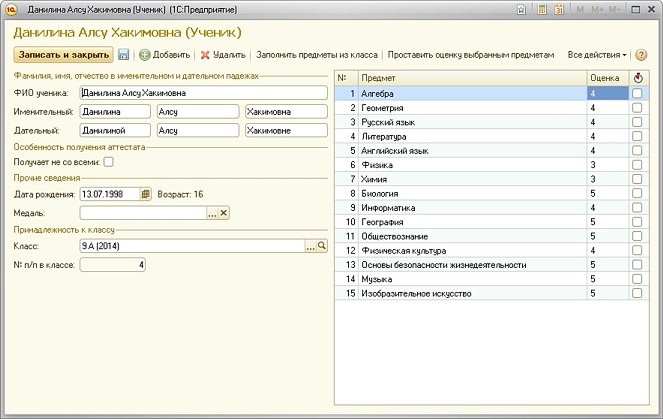This screenshot has width=663, height=419.
Task: Click the Добавить label in toolbar
Action: point(171,55)
